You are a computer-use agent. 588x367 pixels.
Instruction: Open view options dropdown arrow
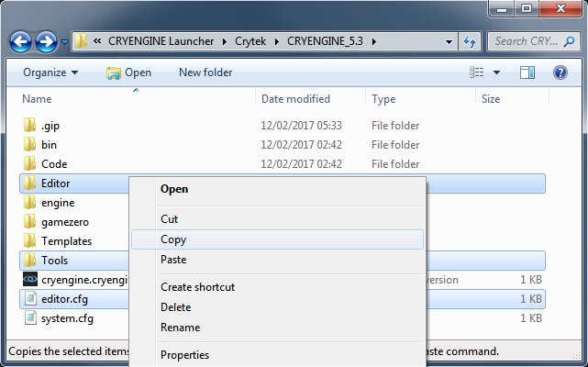click(x=496, y=72)
